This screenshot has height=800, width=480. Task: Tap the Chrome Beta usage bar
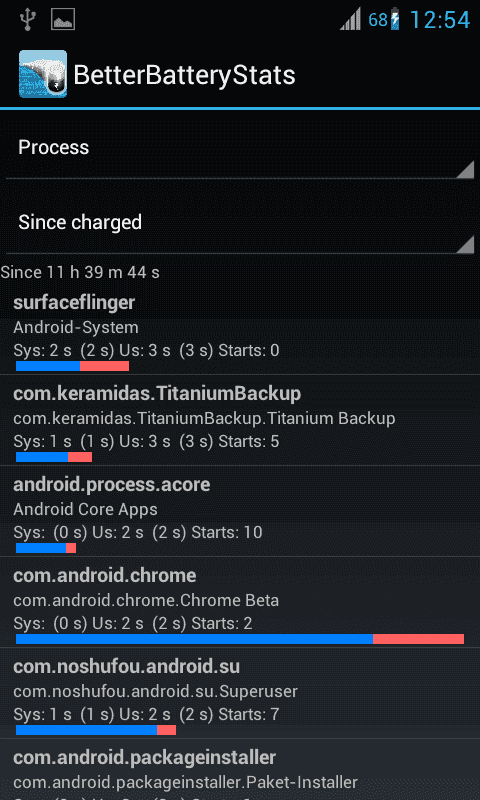click(x=240, y=639)
